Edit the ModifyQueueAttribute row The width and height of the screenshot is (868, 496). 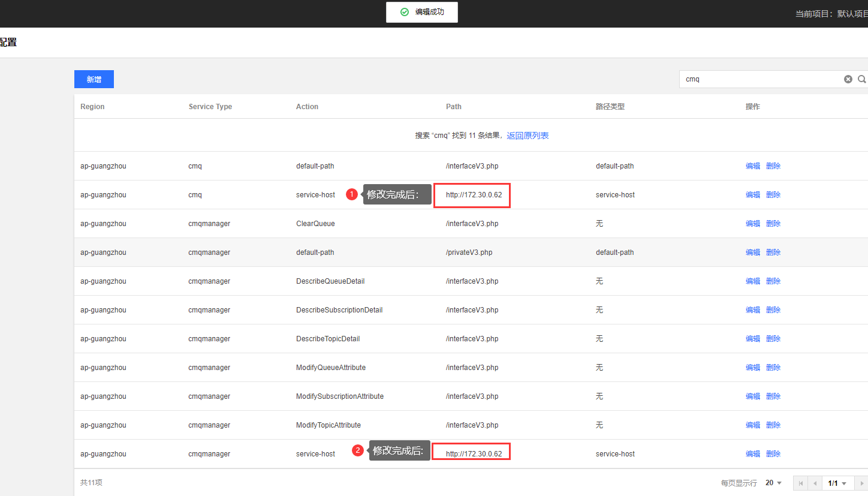pos(753,368)
